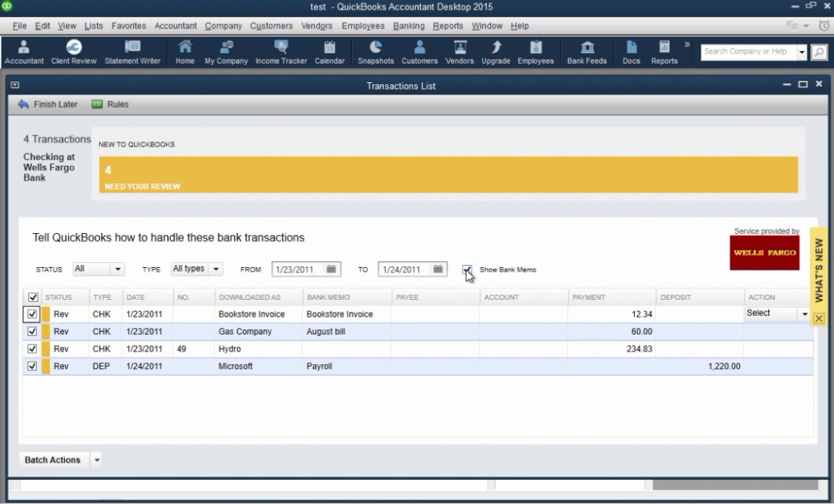Open Docs icon
Screen dimensions: 834x504
point(631,52)
